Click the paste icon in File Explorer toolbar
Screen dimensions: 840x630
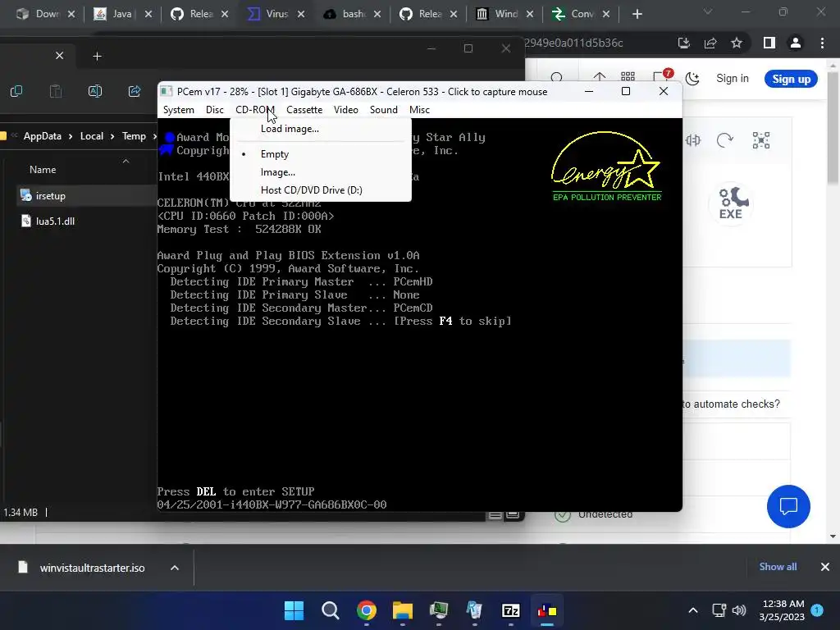(x=56, y=92)
